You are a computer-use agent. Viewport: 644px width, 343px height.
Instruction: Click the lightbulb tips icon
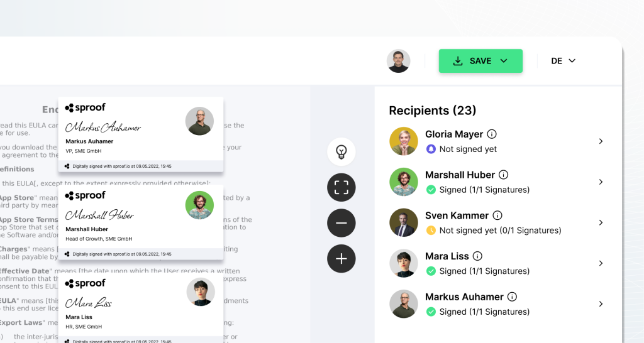point(341,151)
